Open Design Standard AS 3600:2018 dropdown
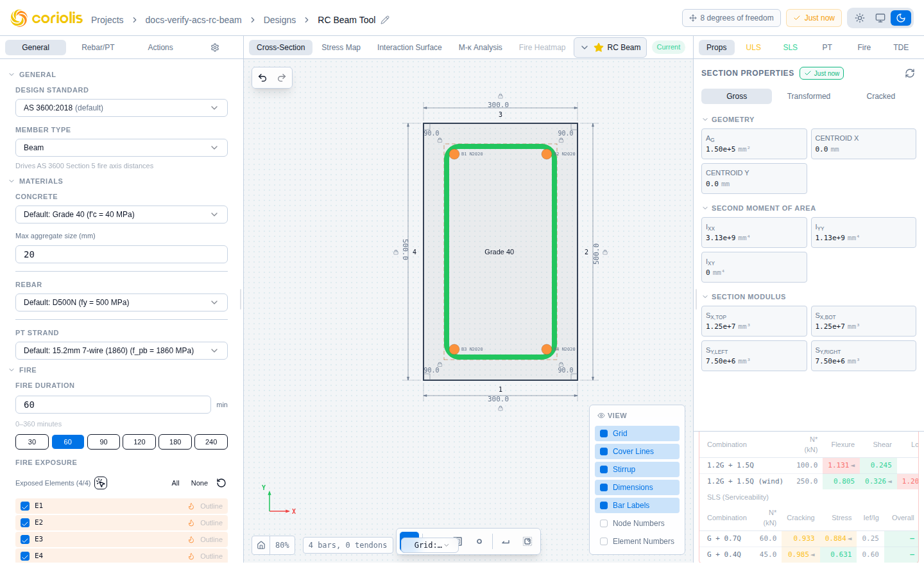Viewport: 924px width, 578px height. click(121, 108)
